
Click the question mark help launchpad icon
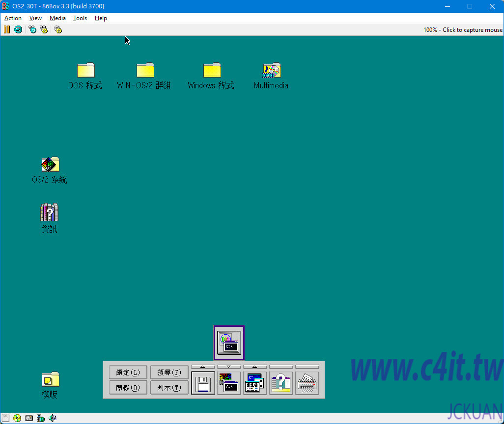click(281, 383)
